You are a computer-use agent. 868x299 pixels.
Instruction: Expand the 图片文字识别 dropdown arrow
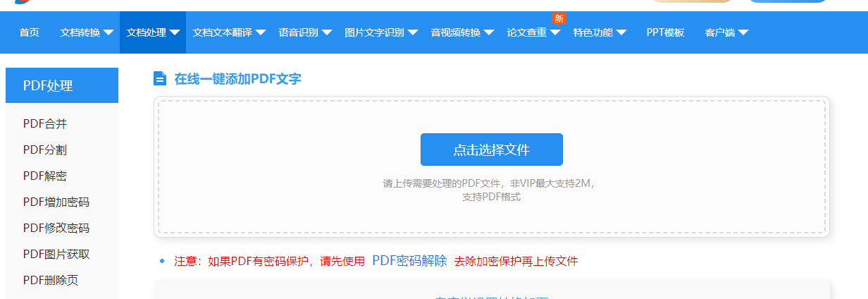(x=412, y=32)
